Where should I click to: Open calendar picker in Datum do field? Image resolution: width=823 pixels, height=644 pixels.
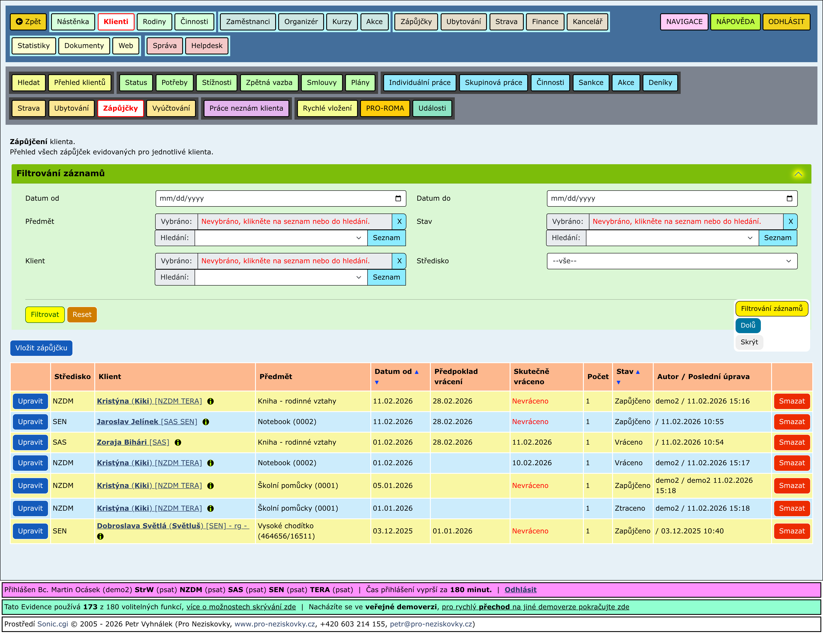tap(789, 198)
